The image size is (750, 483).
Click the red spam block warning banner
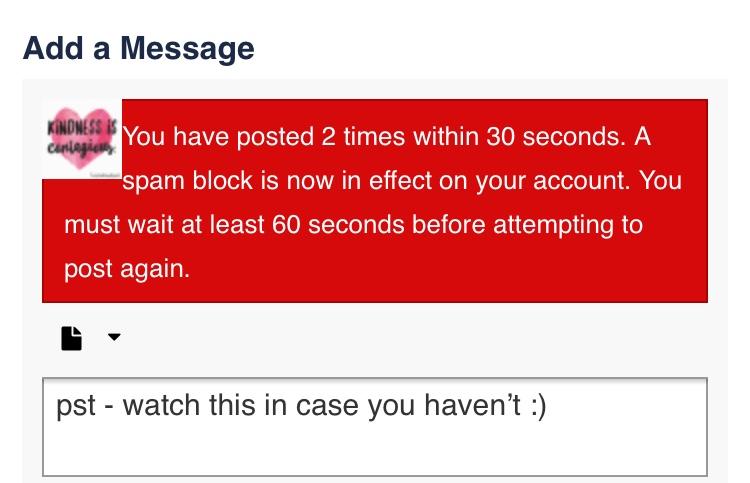[375, 201]
